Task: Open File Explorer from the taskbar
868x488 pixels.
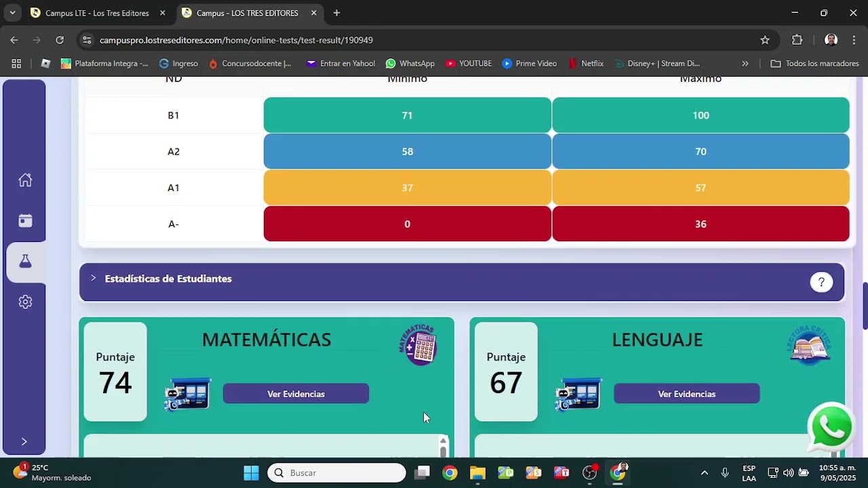Action: tap(477, 472)
